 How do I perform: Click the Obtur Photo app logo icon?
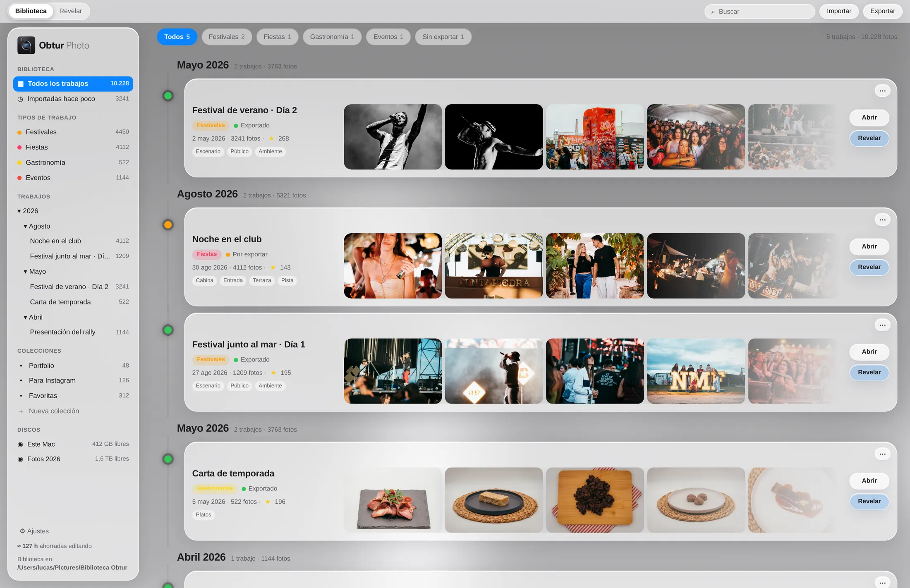pos(26,45)
